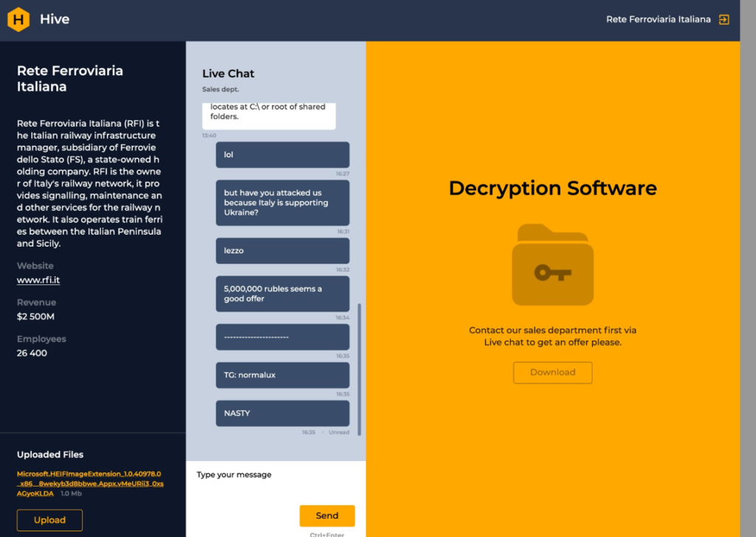
Task: Click the Uploaded Files heading
Action: pos(50,454)
